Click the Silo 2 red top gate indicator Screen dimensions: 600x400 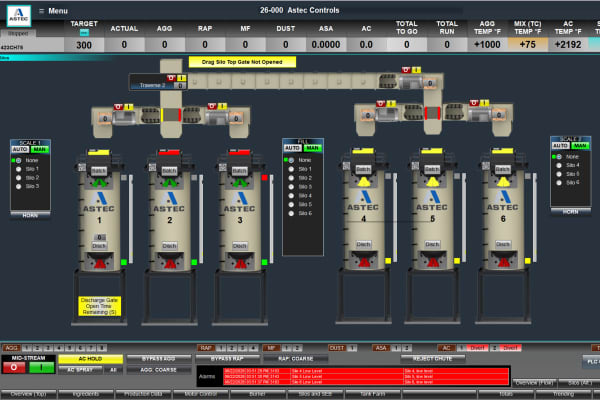coord(169,152)
